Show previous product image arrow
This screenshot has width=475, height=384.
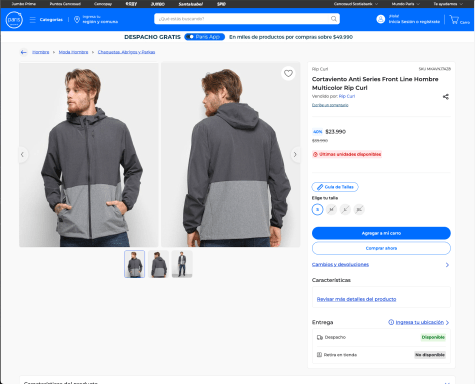tap(22, 154)
